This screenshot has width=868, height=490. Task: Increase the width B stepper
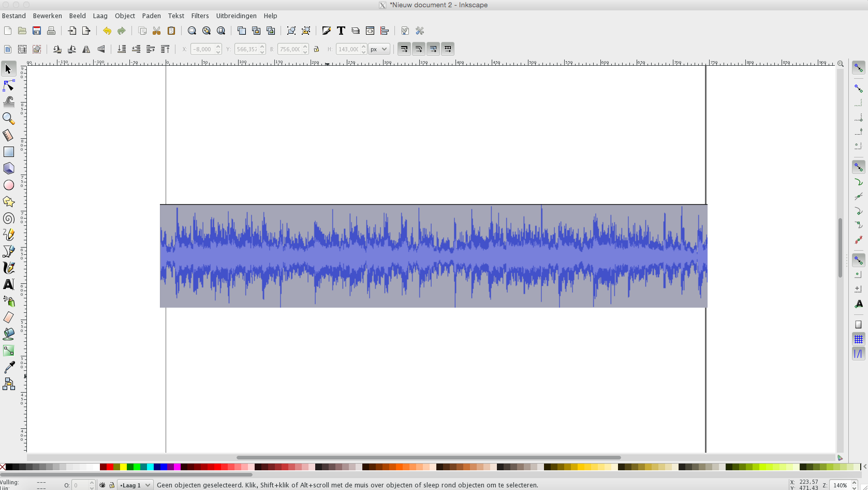[305, 47]
